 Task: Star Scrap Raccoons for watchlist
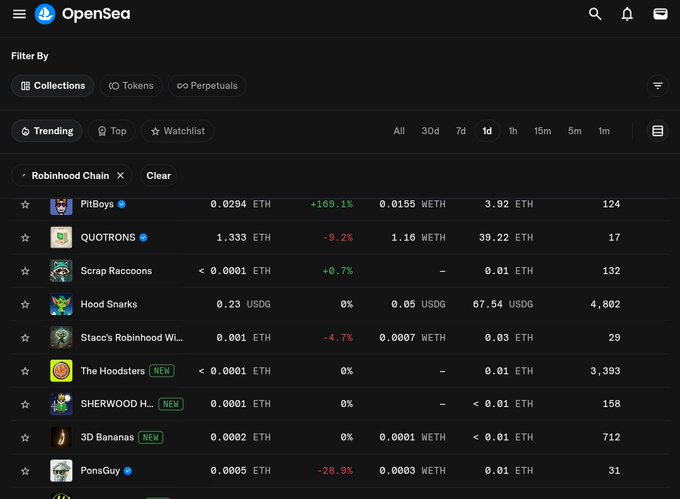[x=25, y=271]
